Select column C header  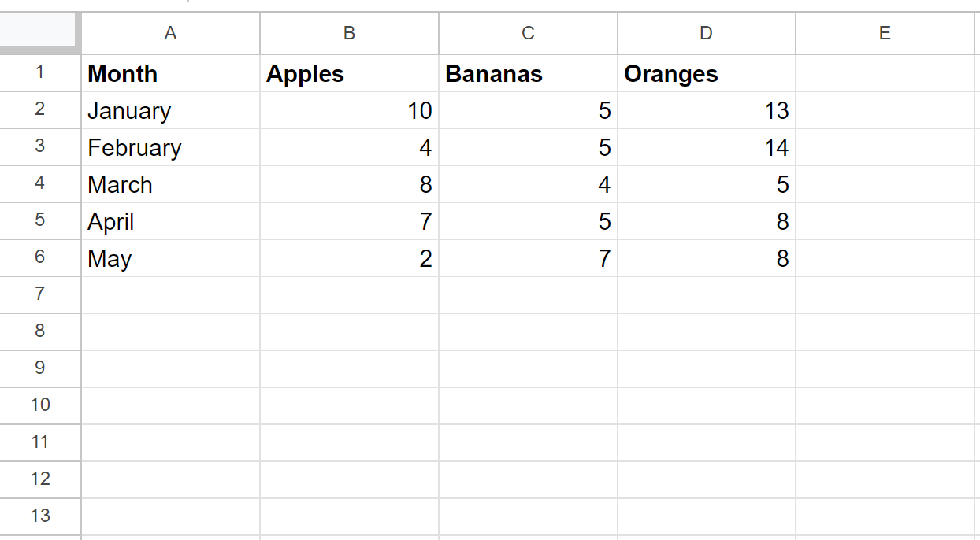click(528, 33)
